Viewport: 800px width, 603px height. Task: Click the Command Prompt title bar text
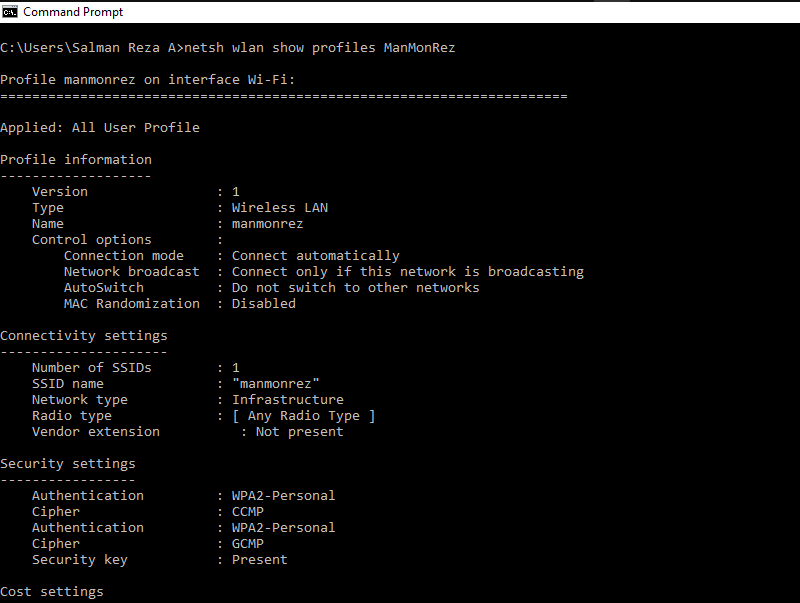pyautogui.click(x=73, y=12)
